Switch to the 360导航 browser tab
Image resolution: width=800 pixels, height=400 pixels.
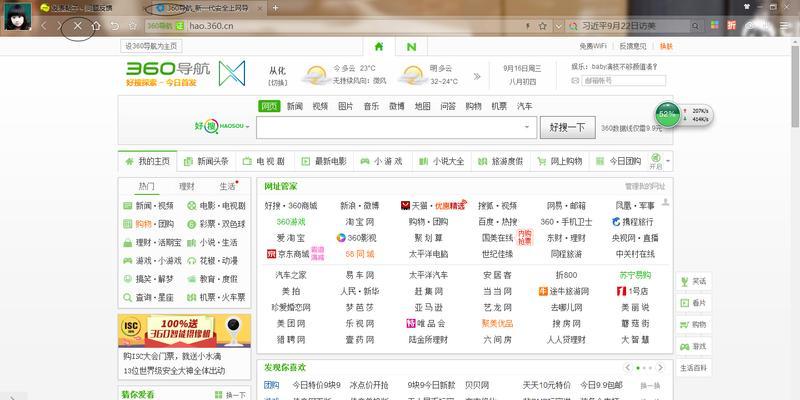(208, 8)
